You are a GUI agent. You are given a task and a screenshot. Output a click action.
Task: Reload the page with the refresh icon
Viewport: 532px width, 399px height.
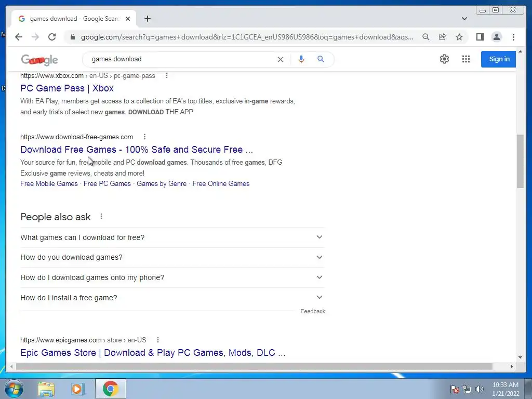pos(52,37)
